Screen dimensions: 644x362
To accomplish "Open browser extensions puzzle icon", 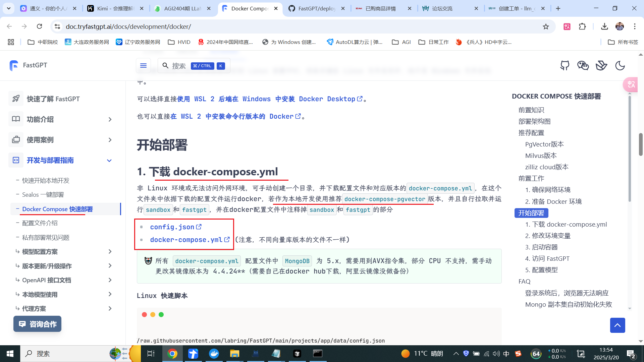I will [x=582, y=26].
